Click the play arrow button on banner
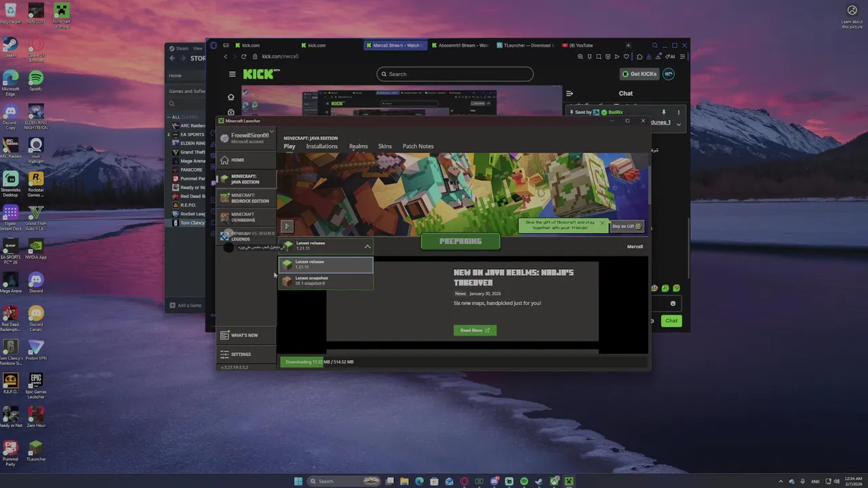868x488 pixels. tap(287, 226)
